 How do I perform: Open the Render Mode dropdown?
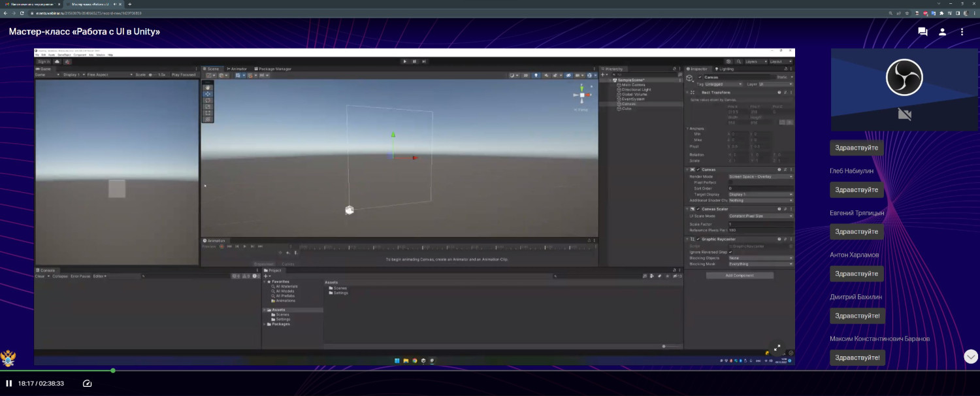tap(760, 176)
